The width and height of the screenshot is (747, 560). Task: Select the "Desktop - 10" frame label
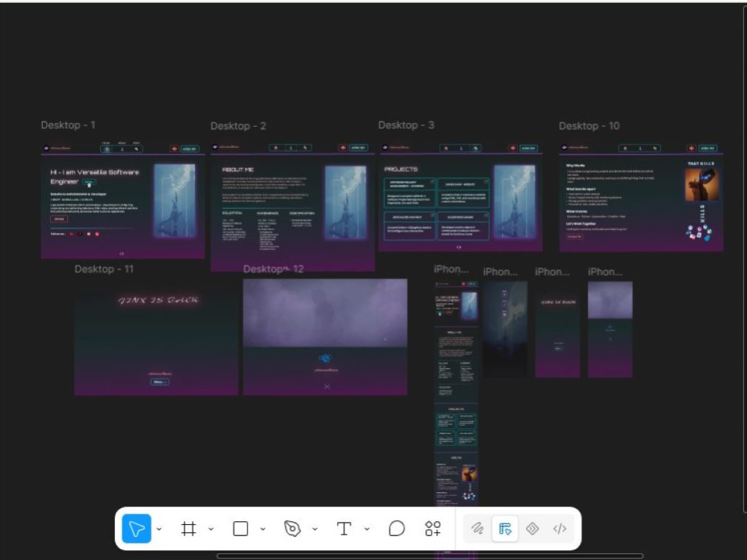589,126
